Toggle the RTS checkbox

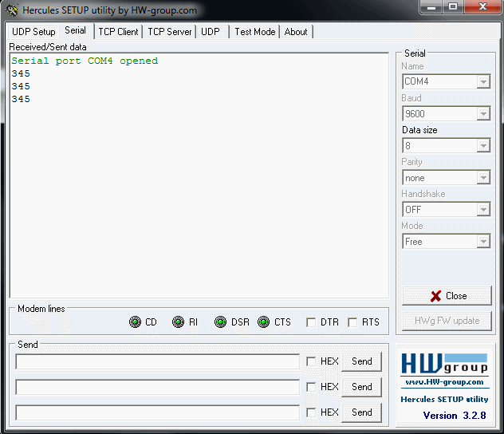pyautogui.click(x=352, y=322)
